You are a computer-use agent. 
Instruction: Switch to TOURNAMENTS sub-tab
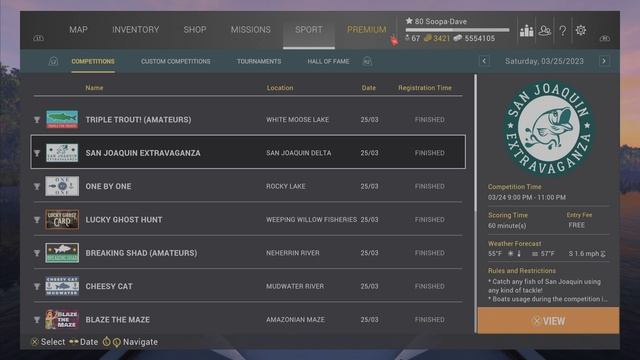click(x=259, y=61)
